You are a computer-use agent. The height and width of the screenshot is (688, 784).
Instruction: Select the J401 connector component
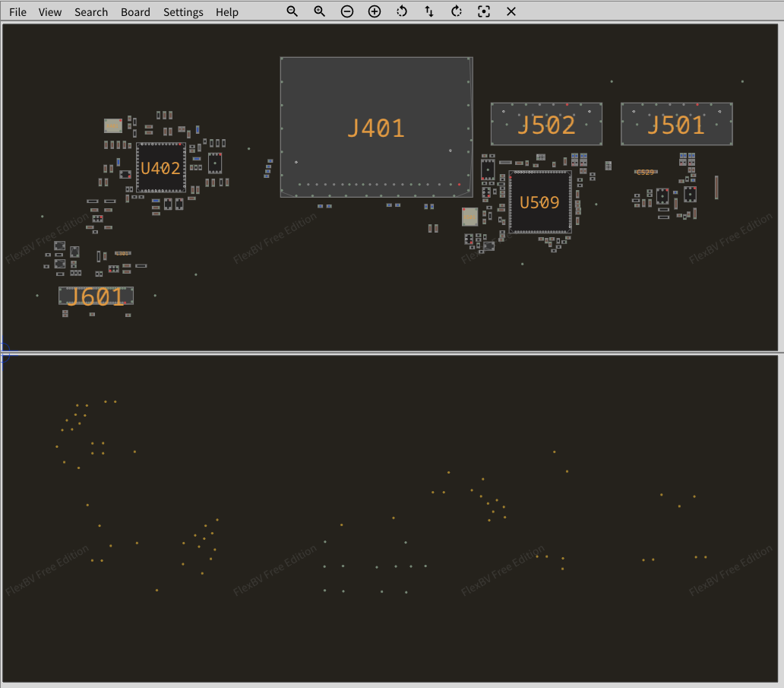click(376, 127)
